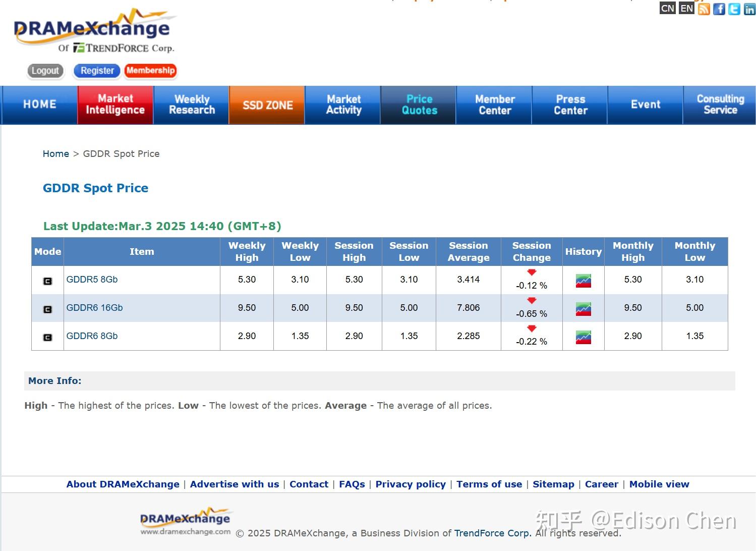Select the -0.22 % session change value
756x551 pixels.
(x=532, y=342)
